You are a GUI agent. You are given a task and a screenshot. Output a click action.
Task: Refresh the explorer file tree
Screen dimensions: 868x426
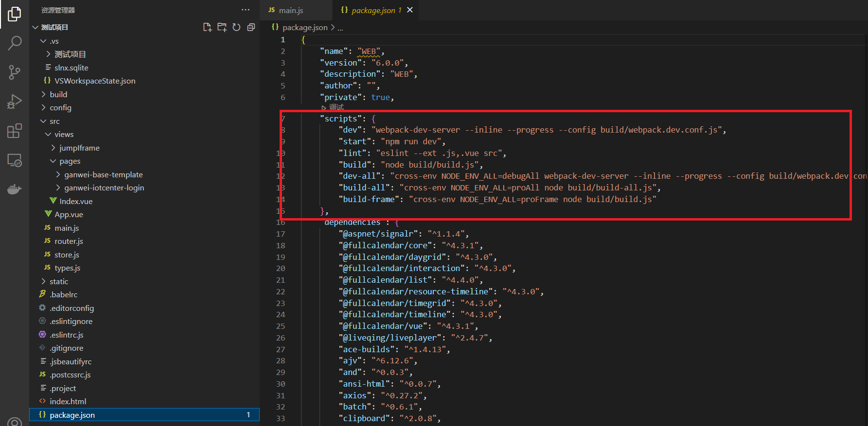(236, 27)
